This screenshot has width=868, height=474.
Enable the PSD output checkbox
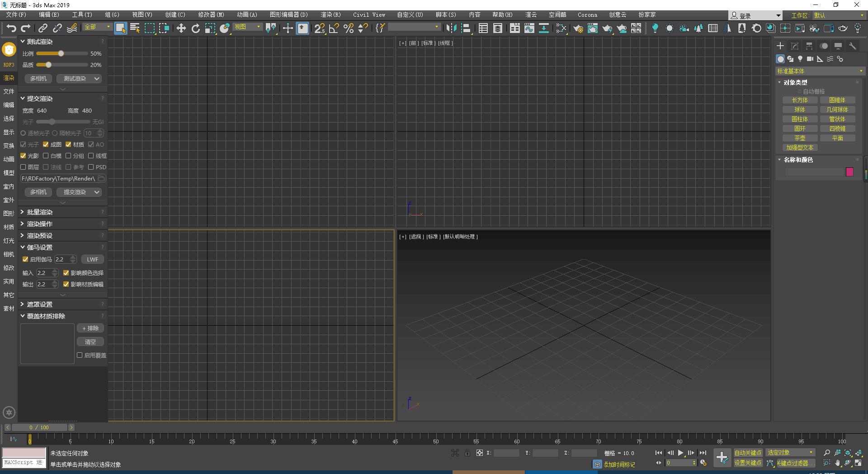(91, 167)
